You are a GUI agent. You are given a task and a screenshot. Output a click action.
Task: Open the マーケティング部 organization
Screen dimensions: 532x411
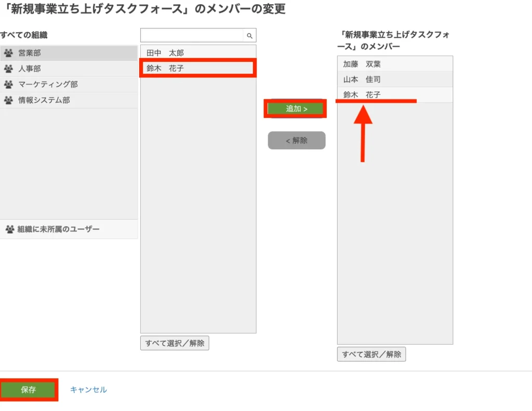69,85
